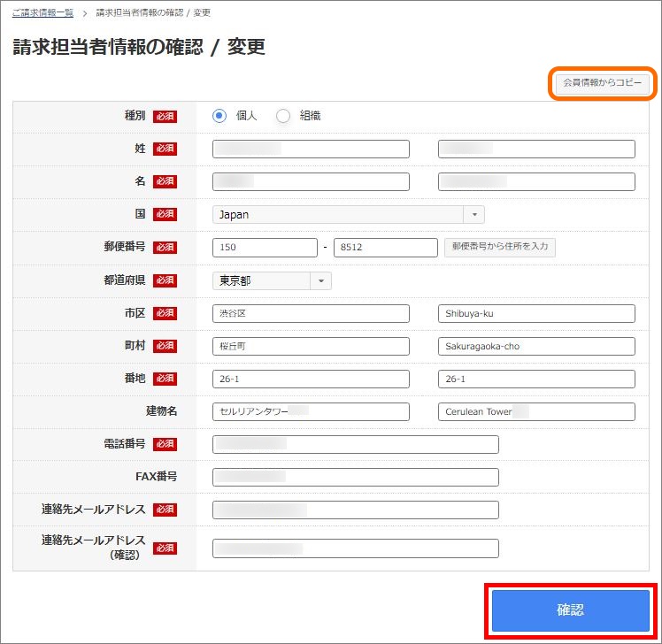
Task: Click the postal code field containing 8512
Action: [x=386, y=248]
